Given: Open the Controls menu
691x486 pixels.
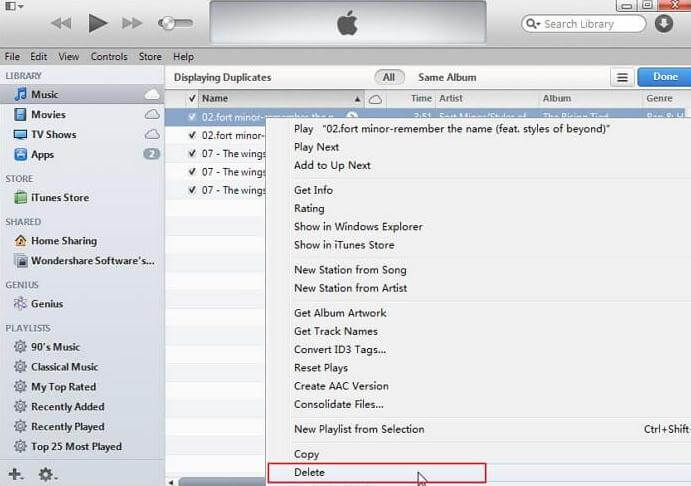Looking at the screenshot, I should tap(109, 57).
